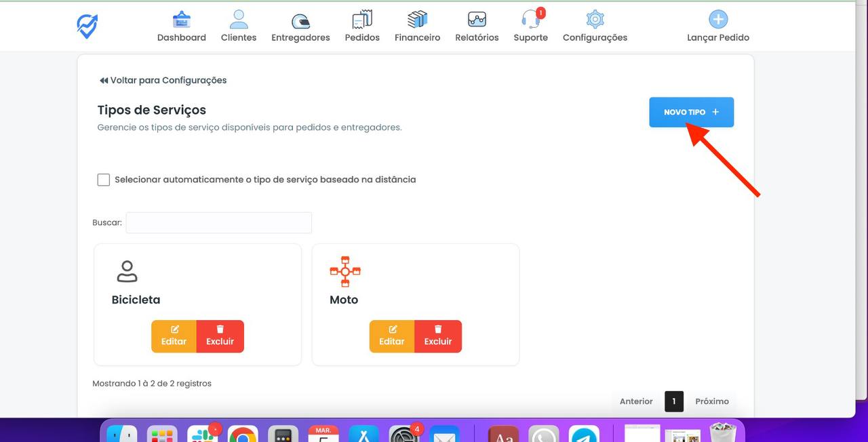Open Voltar para Configurações link
The width and height of the screenshot is (868, 442).
(x=163, y=80)
